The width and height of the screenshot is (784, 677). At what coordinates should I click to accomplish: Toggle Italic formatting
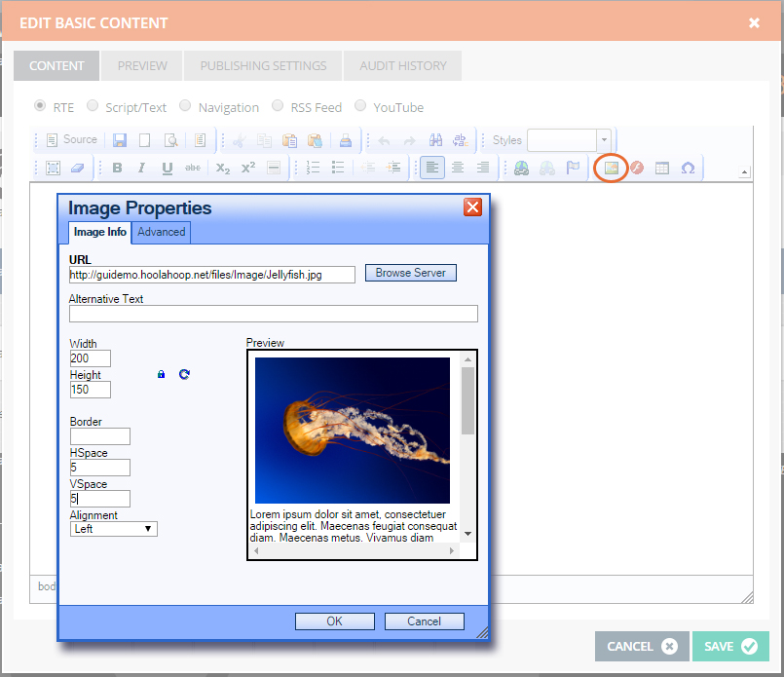(142, 168)
